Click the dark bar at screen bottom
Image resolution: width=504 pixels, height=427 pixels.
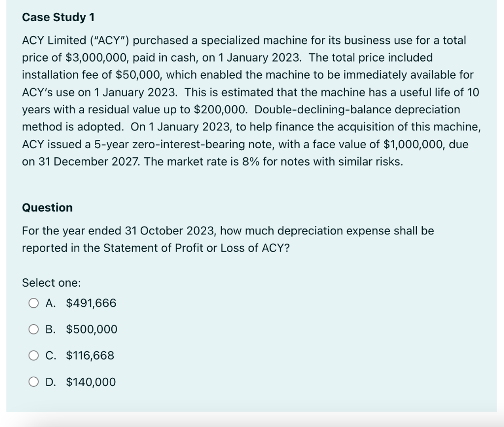click(x=252, y=424)
